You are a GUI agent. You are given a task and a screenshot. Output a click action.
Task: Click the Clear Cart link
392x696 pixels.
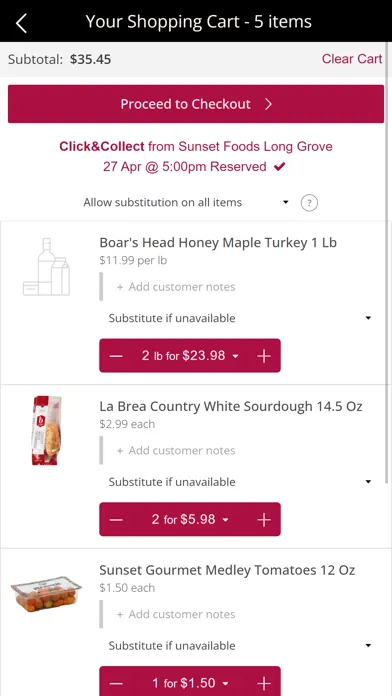click(x=352, y=59)
